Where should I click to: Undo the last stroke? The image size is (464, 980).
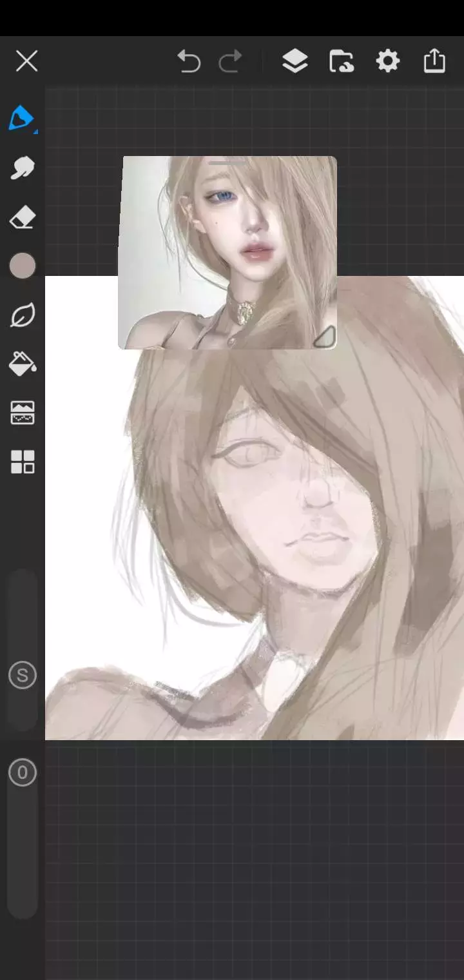point(189,61)
